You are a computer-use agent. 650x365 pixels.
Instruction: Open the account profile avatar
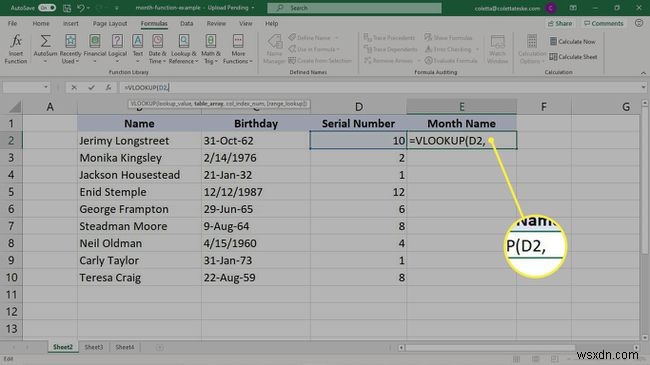(x=551, y=8)
